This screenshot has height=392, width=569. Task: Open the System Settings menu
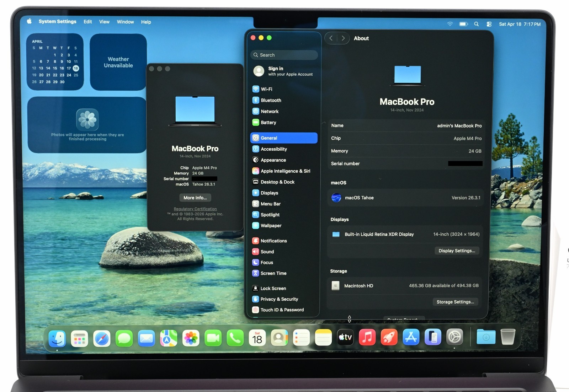(x=58, y=21)
